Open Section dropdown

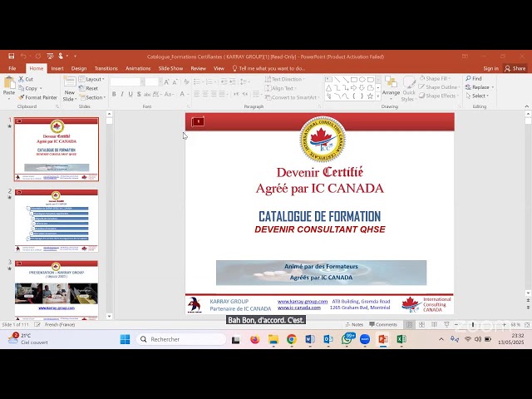(x=92, y=97)
